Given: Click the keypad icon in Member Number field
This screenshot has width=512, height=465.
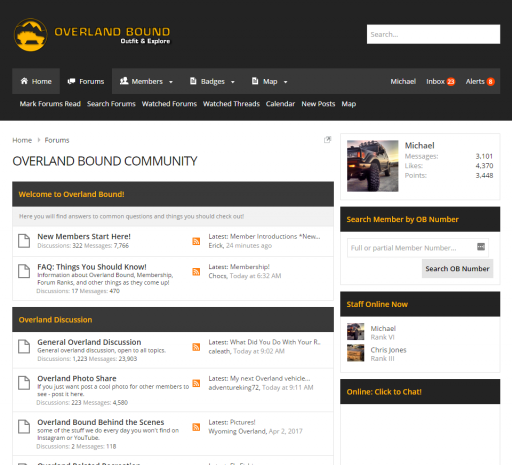Looking at the screenshot, I should pos(481,247).
